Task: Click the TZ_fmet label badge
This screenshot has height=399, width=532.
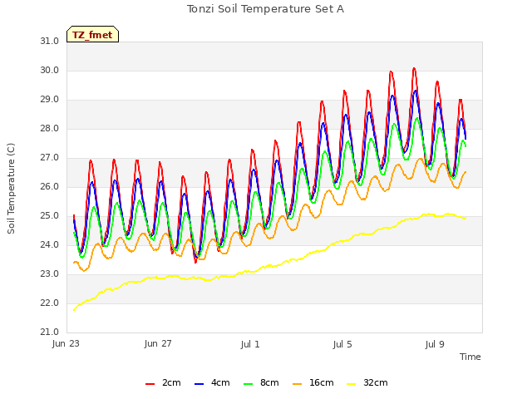Action: 92,34
